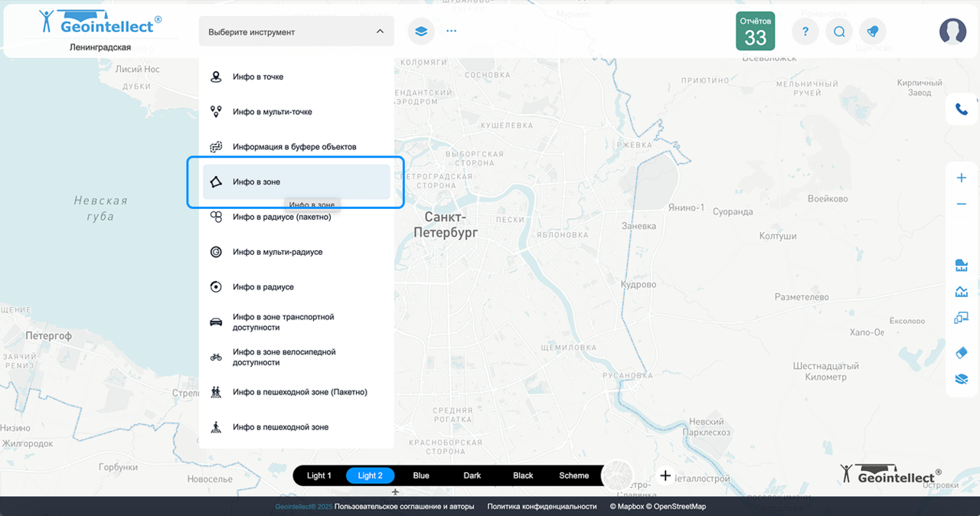The width and height of the screenshot is (980, 516).
Task: Zoom in the map with plus icon
Action: coord(961,178)
